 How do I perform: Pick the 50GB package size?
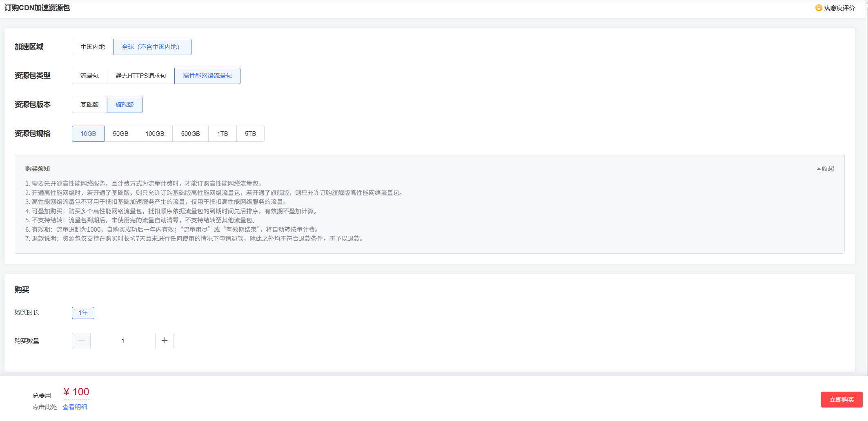(120, 134)
